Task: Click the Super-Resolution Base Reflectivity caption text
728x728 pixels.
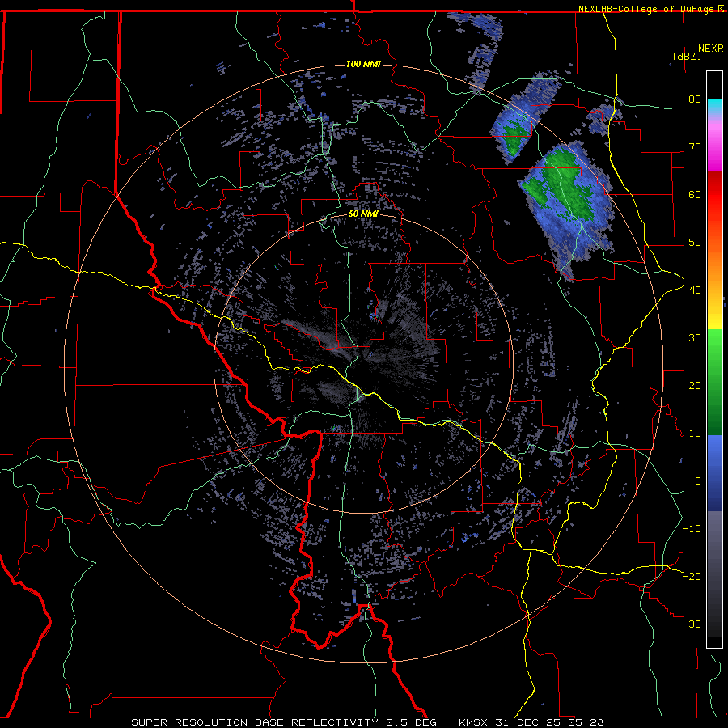Action: pos(255,722)
